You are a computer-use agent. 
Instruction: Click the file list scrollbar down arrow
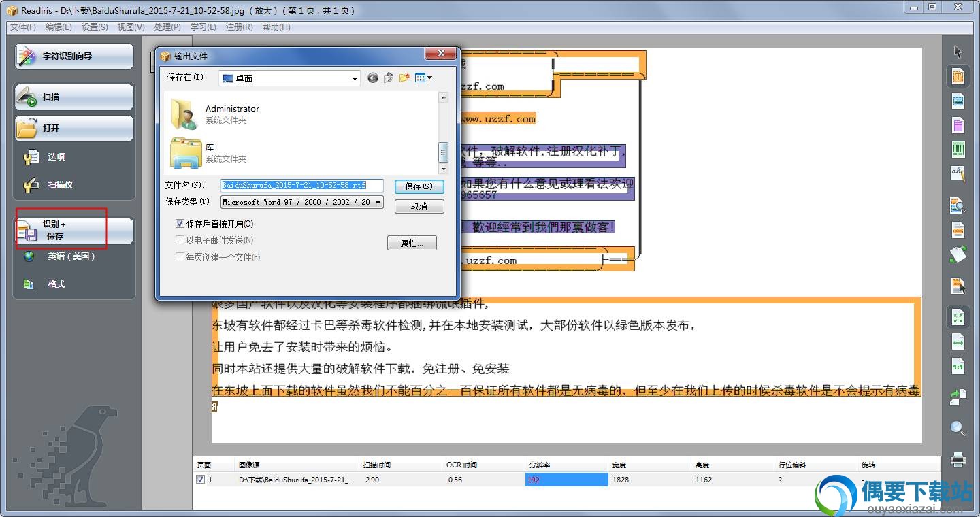(444, 169)
